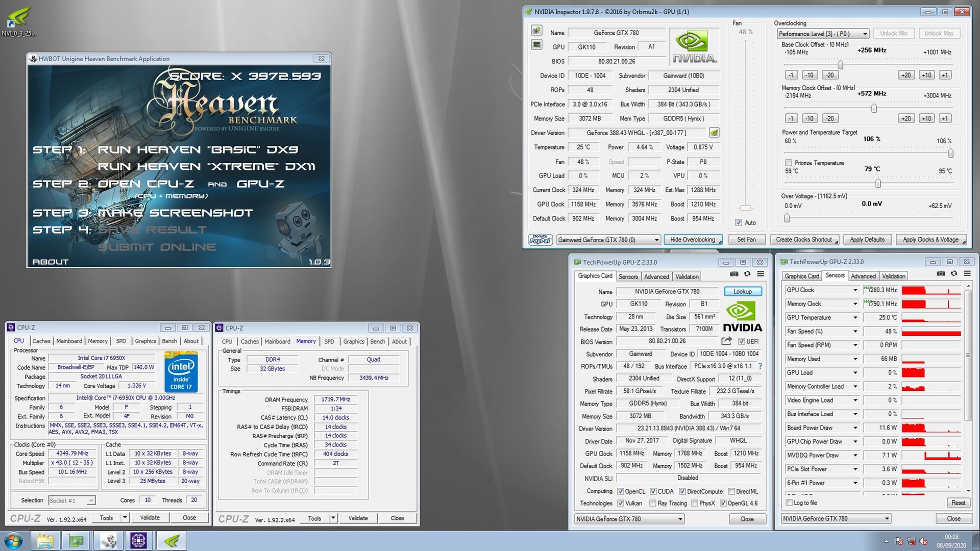Open hamburger menu in GPU-Z Graphics Card window
The width and height of the screenshot is (980, 551).
coord(761,274)
